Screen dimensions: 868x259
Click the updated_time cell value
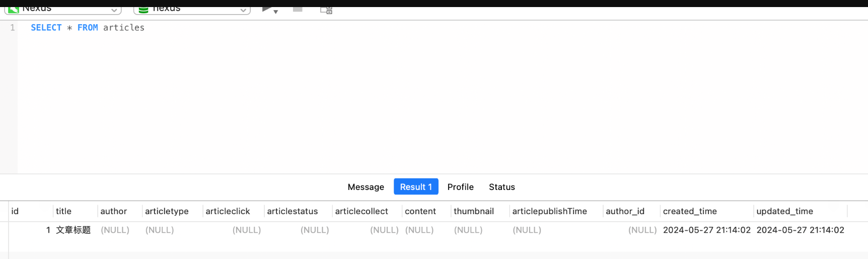[x=800, y=230]
